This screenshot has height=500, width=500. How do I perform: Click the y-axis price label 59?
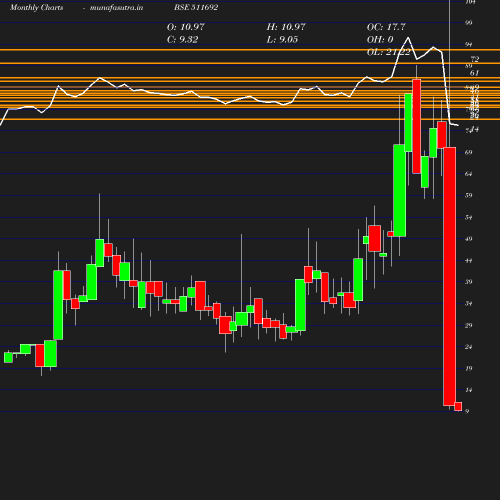click(468, 195)
